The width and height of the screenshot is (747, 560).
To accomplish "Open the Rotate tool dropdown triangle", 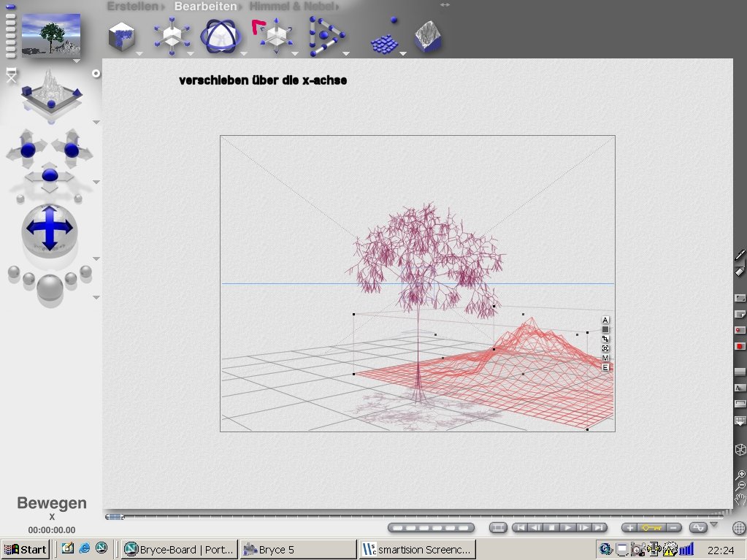I will [x=243, y=53].
